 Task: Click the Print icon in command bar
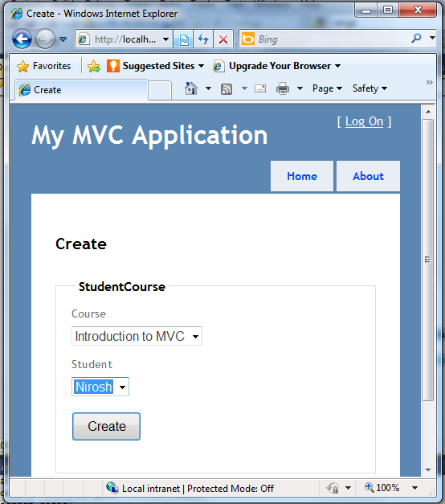pyautogui.click(x=283, y=88)
